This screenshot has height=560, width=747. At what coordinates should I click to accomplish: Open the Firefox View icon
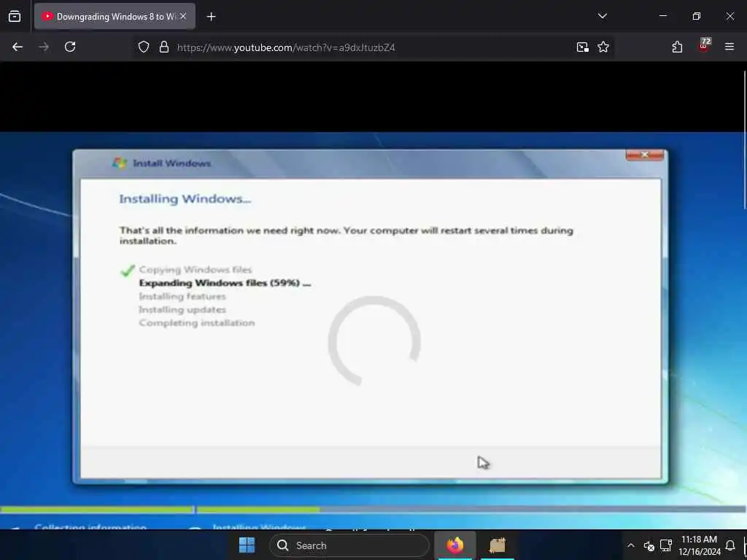pos(15,16)
